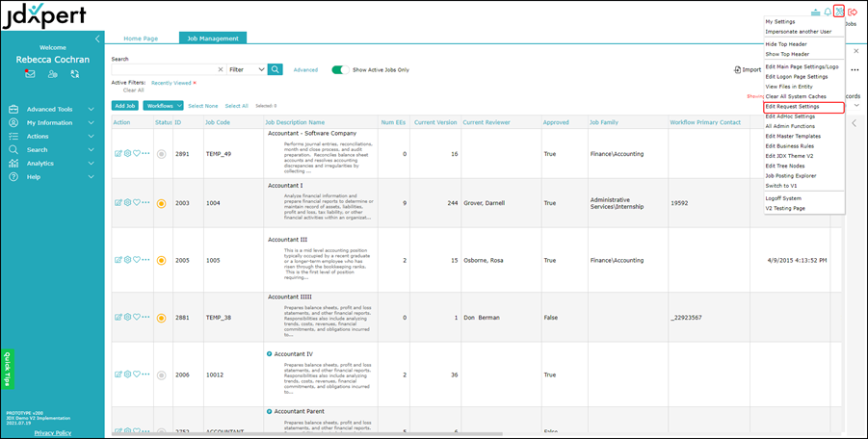Viewport: 868px width, 439px height.
Task: Open the Privacy Policy link
Action: [x=52, y=432]
